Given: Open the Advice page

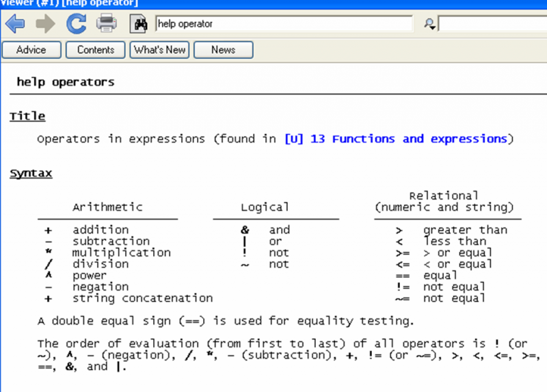Looking at the screenshot, I should tap(31, 50).
